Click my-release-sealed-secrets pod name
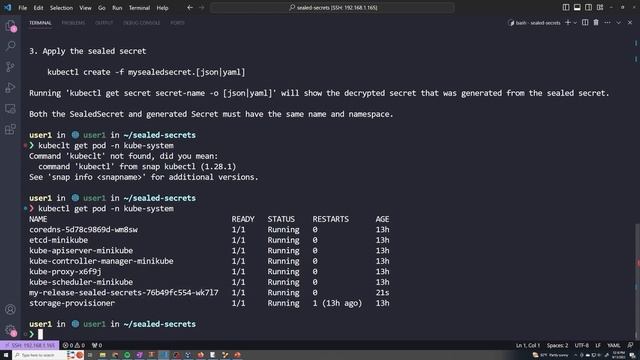Viewport: 640px width, 360px height. pos(124,293)
